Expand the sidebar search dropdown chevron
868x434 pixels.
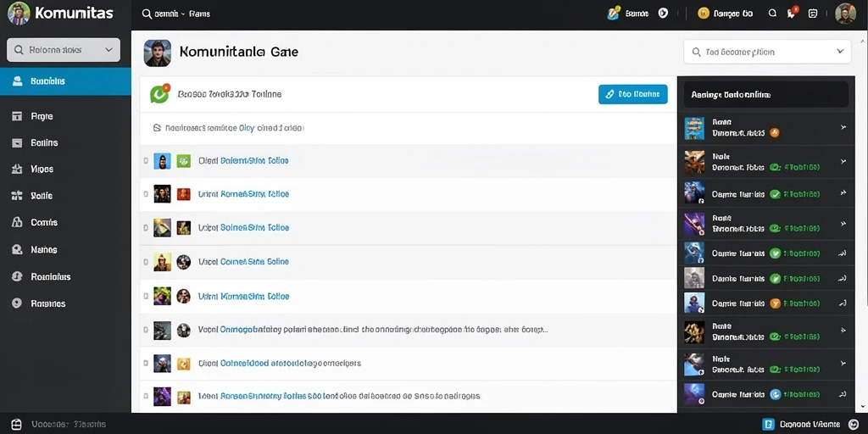pos(108,50)
